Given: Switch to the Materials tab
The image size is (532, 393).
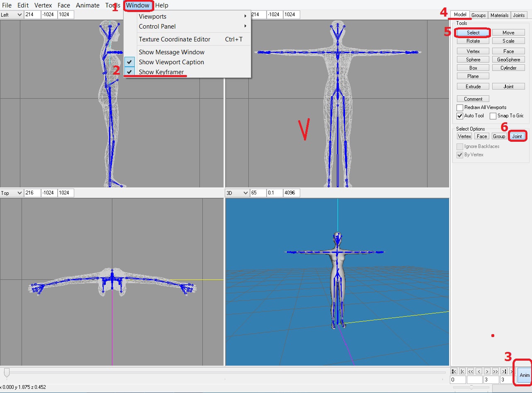Looking at the screenshot, I should click(499, 15).
